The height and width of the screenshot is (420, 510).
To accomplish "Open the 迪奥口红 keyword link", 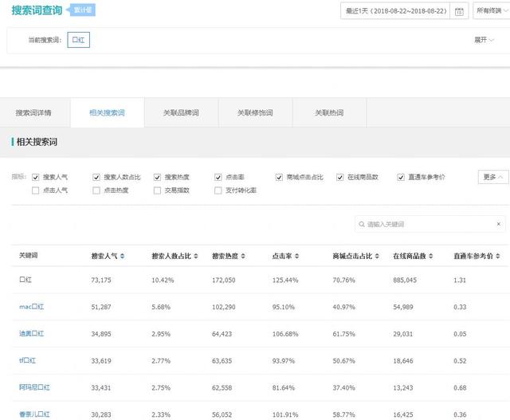I will pos(32,333).
